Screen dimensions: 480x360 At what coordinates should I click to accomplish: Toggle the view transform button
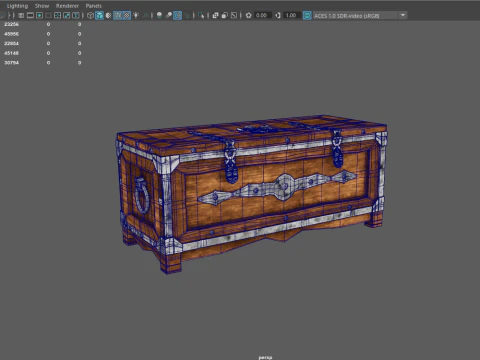click(307, 15)
